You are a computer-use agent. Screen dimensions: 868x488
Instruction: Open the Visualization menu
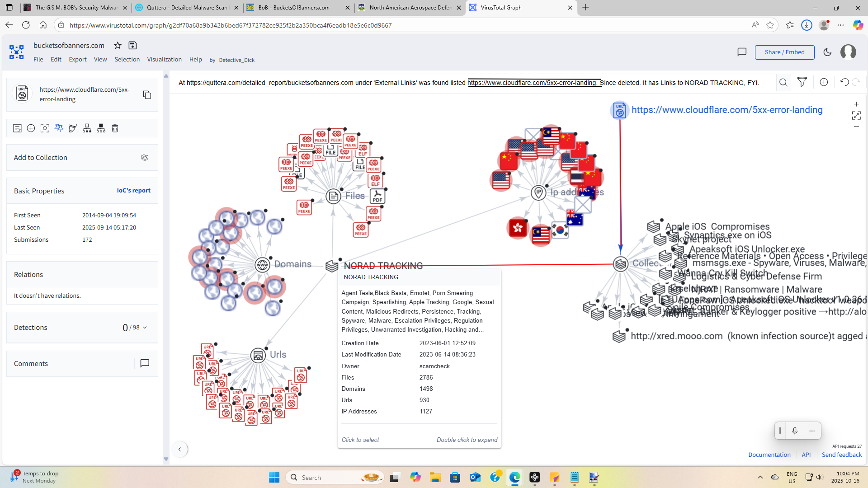tap(165, 60)
